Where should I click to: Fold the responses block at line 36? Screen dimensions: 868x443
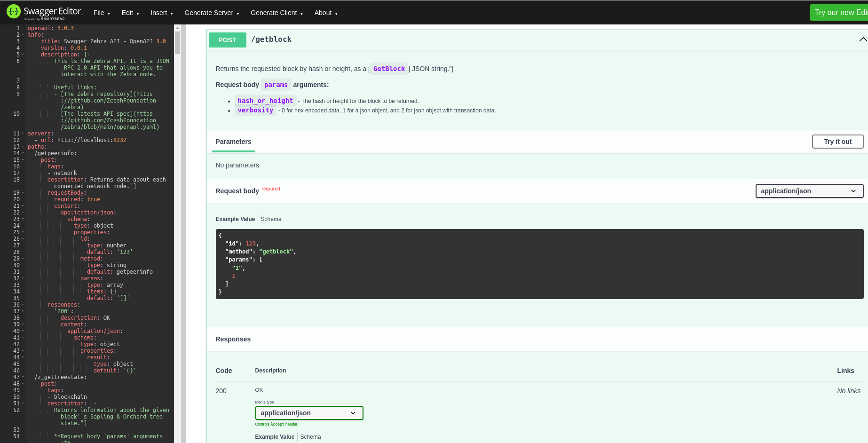(x=23, y=305)
